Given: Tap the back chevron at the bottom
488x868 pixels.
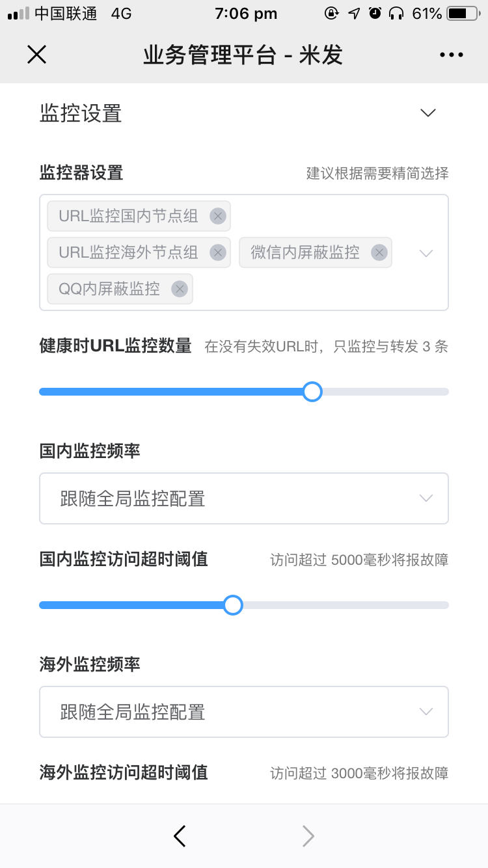Looking at the screenshot, I should click(180, 836).
